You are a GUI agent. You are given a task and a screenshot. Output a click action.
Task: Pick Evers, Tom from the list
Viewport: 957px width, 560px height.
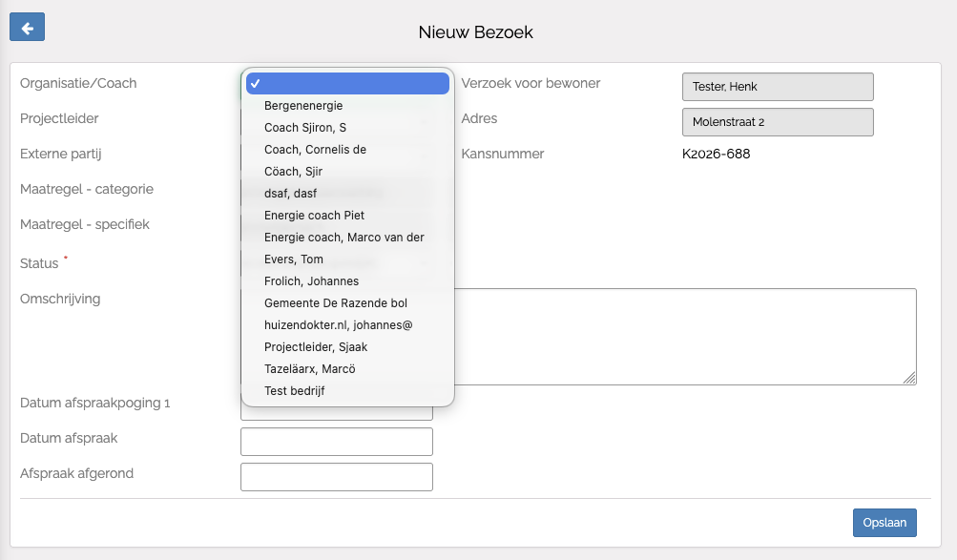point(294,259)
